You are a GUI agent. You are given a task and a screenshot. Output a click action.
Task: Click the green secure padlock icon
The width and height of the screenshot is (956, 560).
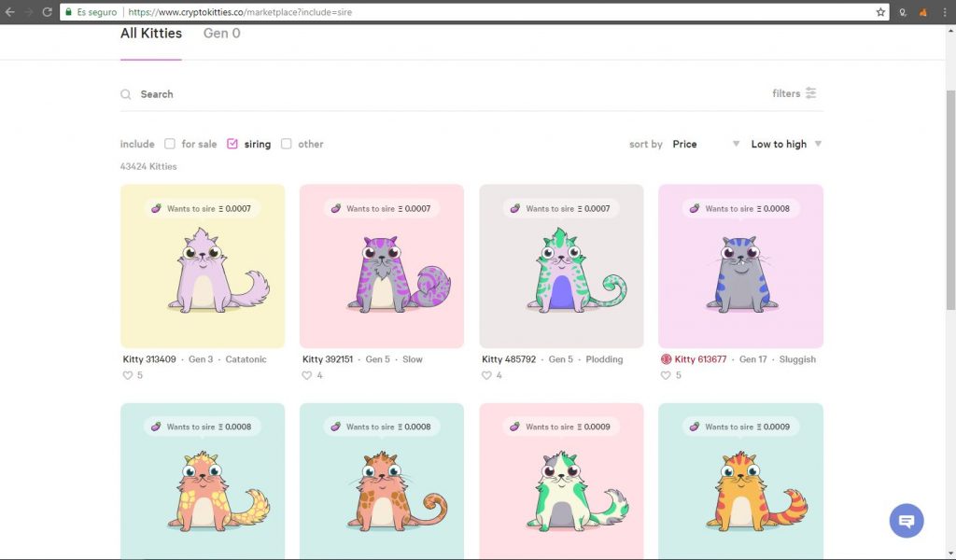point(68,11)
